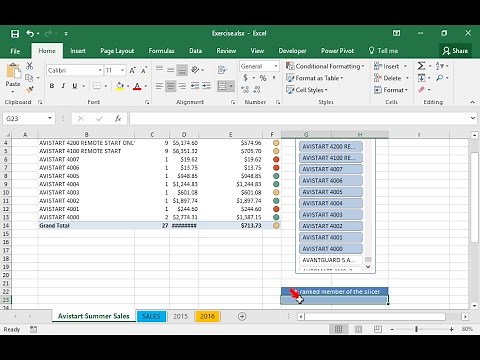Click the Tell me search field

[383, 51]
